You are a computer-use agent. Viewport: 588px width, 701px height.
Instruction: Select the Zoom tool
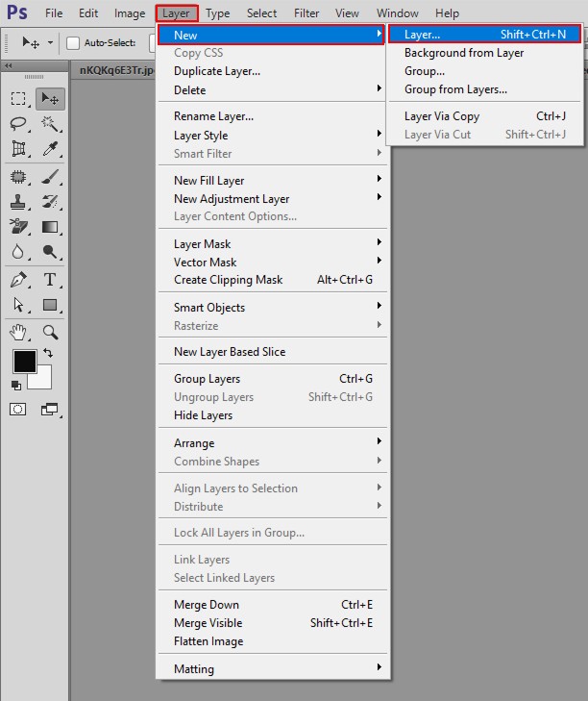tap(50, 332)
